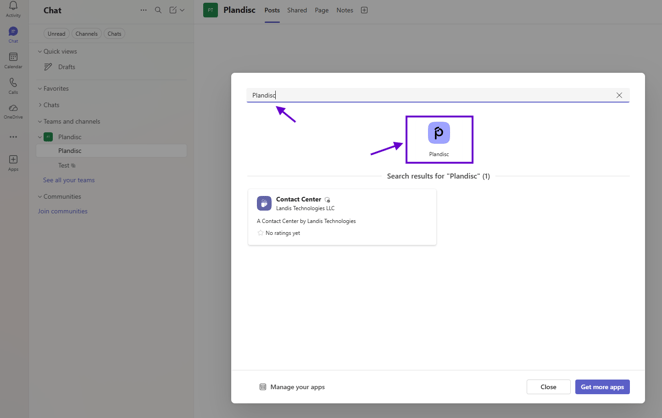Select the Plandisc app tile
Viewport: 662px width, 418px height.
pyautogui.click(x=439, y=139)
